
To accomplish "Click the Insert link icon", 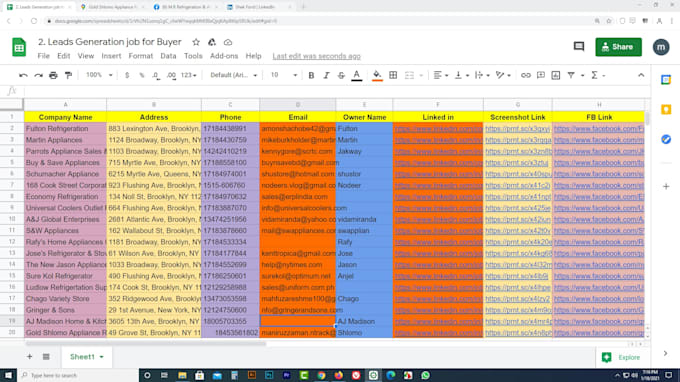I will pos(526,75).
